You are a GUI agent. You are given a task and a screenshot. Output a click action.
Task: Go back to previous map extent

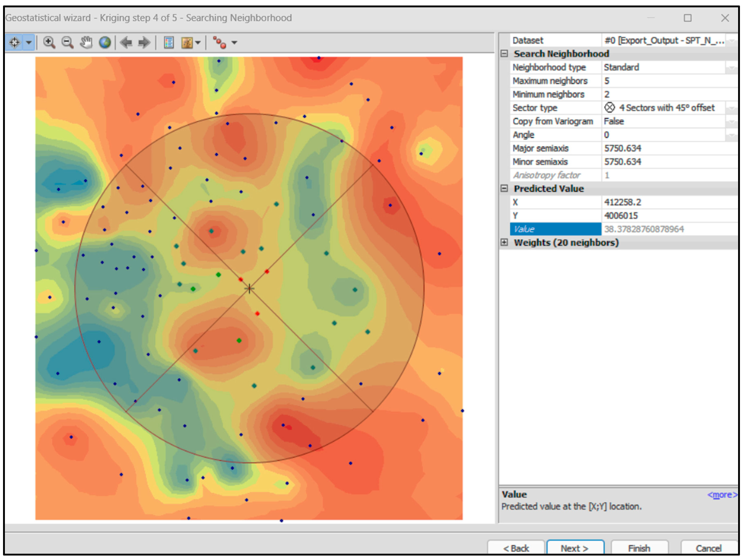(x=126, y=43)
